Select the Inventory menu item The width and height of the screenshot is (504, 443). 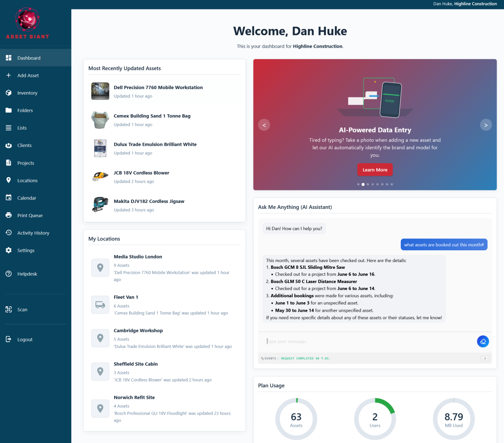coord(35,93)
